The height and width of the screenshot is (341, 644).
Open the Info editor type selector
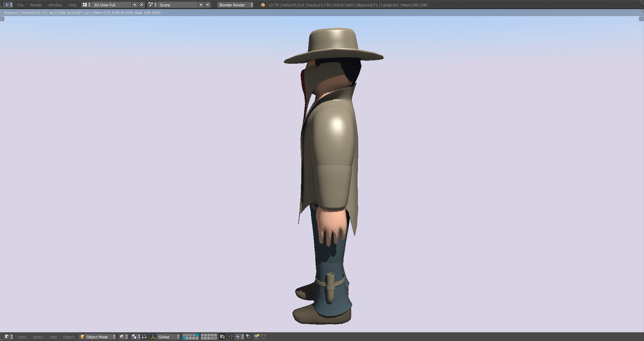(x=8, y=5)
